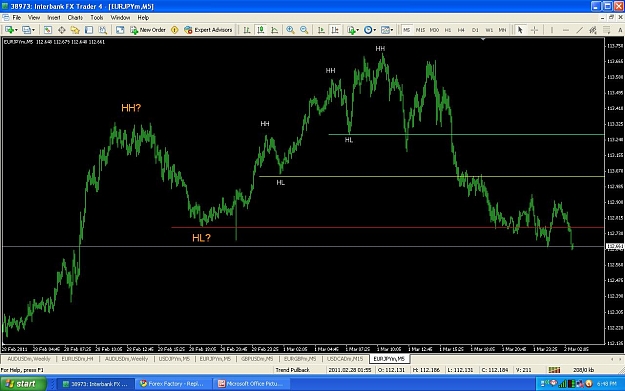The image size is (625, 391).
Task: Switch to Microsoft Office Picture taskbar window
Action: [x=252, y=384]
